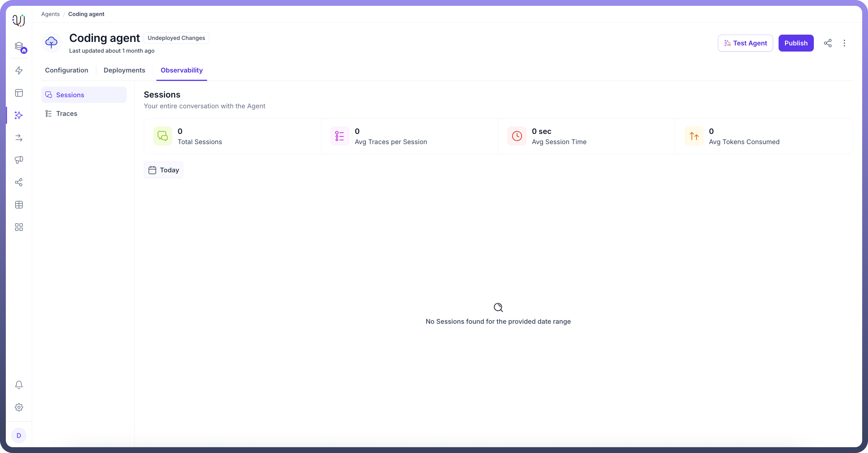868x453 pixels.
Task: Click the connected nodes sidebar icon
Action: [x=19, y=182]
